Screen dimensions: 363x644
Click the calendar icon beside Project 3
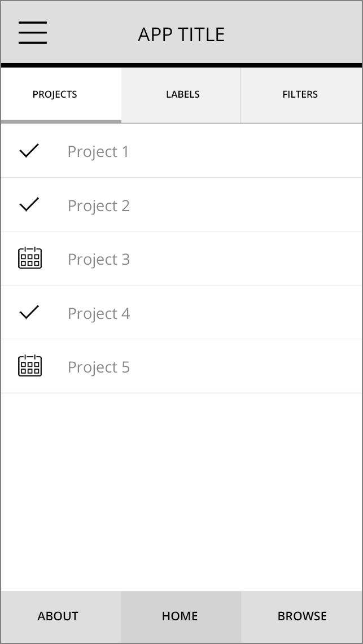(30, 258)
